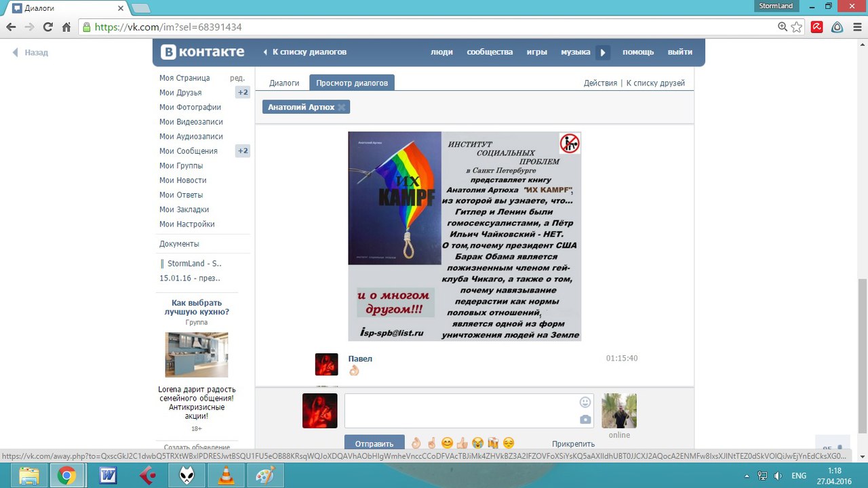Image resolution: width=868 pixels, height=488 pixels.
Task: Insert the beer mugs emoji
Action: pyautogui.click(x=493, y=443)
